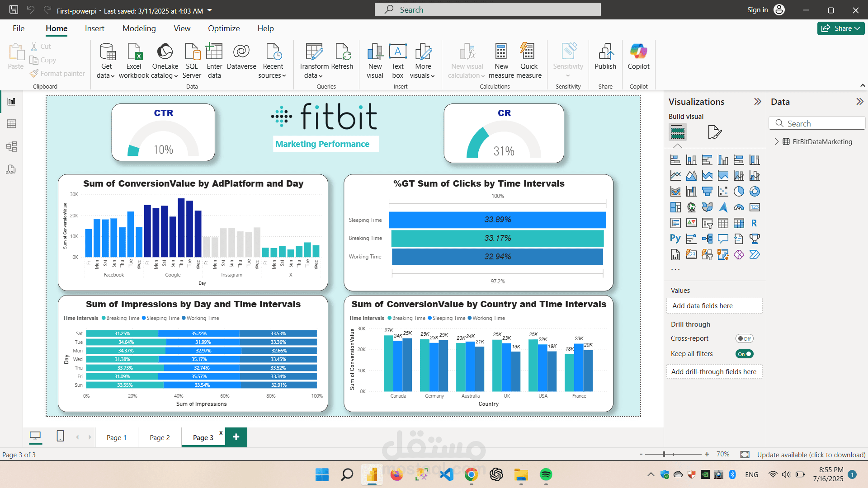Open the Format visual pane icon
This screenshot has height=488, width=868.
pyautogui.click(x=714, y=132)
